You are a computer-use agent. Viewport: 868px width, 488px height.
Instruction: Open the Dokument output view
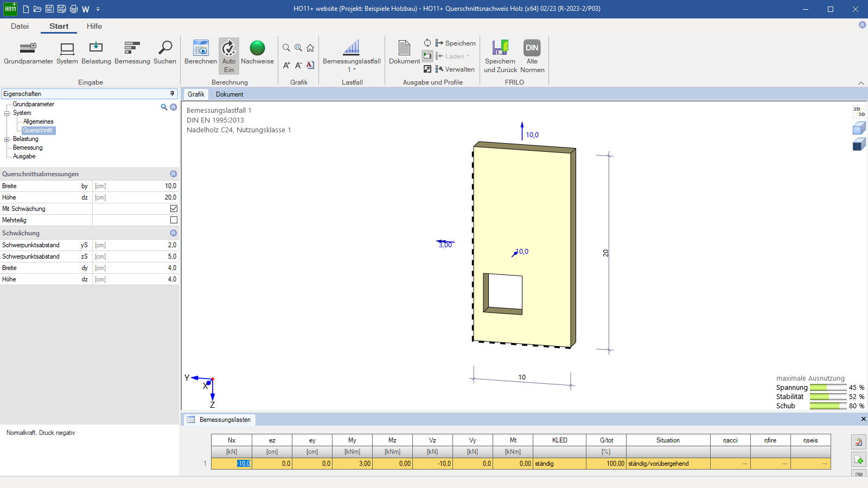click(x=404, y=53)
